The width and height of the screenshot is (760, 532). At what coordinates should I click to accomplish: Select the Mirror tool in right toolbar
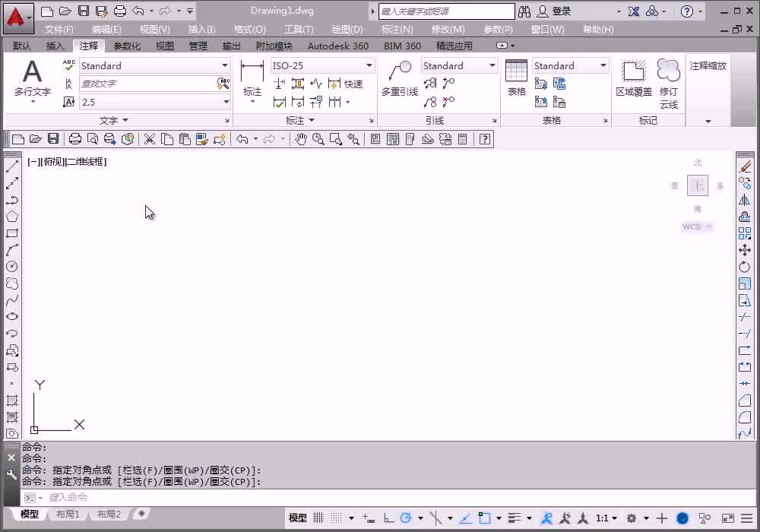pyautogui.click(x=745, y=200)
